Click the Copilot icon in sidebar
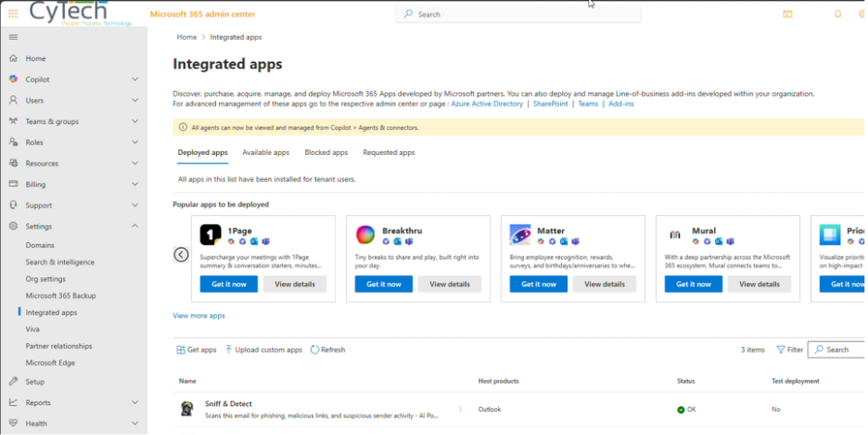The width and height of the screenshot is (868, 435). pyautogui.click(x=13, y=79)
